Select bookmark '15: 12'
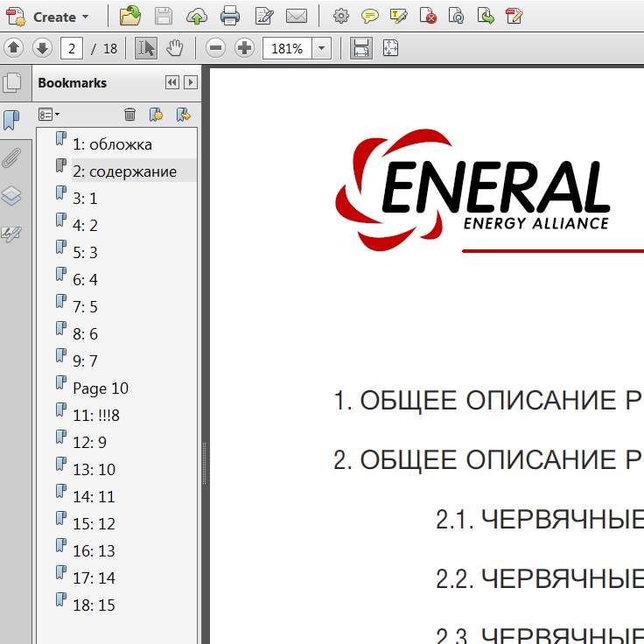Viewport: 644px width, 644px height. coord(94,524)
